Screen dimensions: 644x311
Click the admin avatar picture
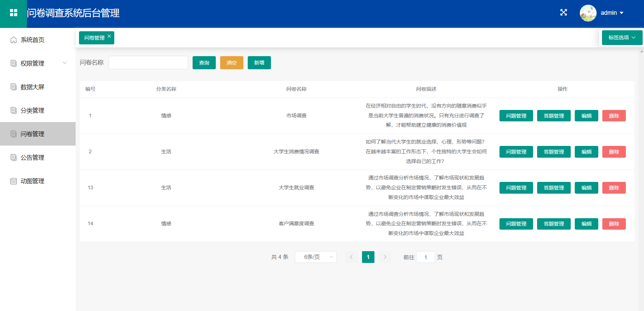pos(588,13)
